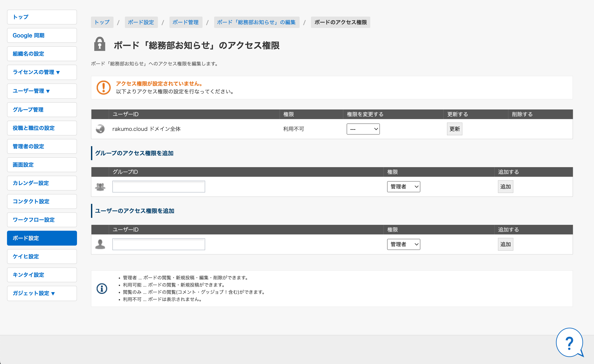This screenshot has height=364, width=594.
Task: Click the orange warning exclamation icon
Action: pos(103,87)
